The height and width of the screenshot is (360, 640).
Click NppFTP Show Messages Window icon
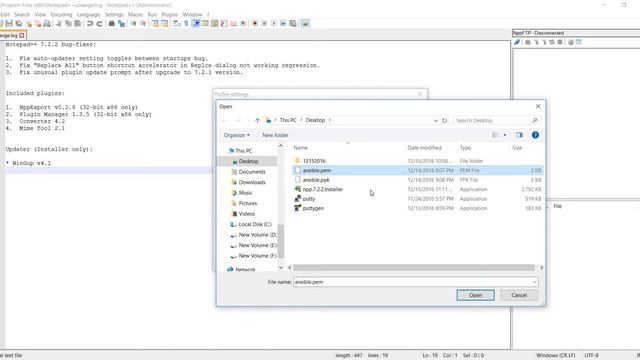click(x=578, y=42)
